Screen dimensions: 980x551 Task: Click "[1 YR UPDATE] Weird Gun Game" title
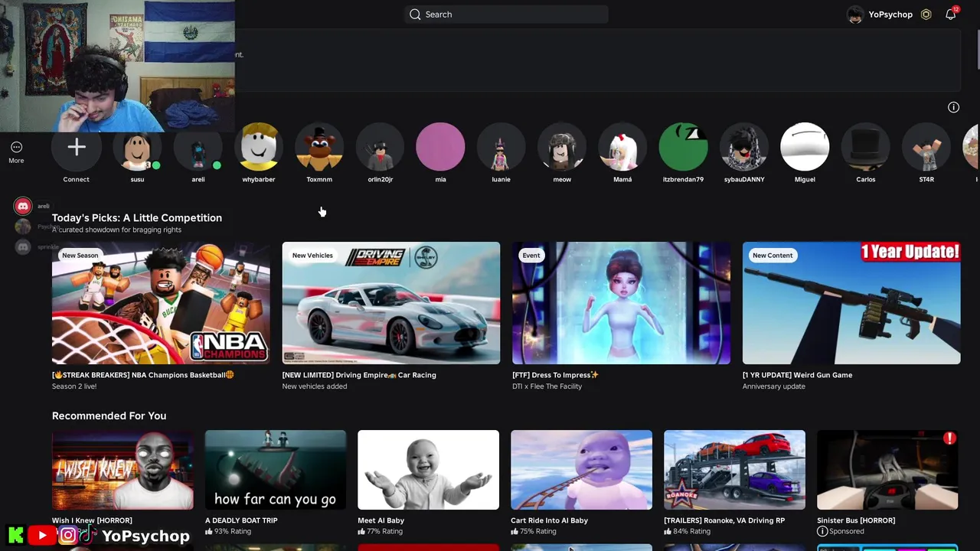click(x=797, y=375)
